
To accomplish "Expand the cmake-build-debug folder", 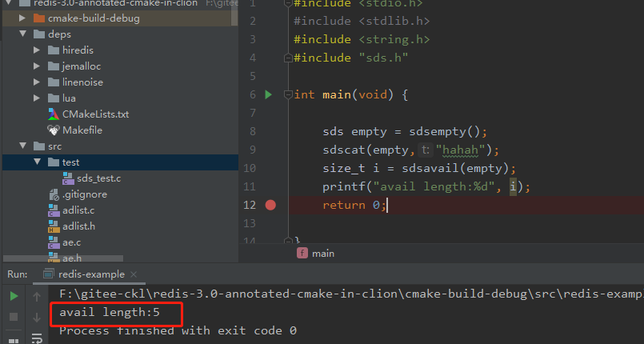I will pyautogui.click(x=22, y=18).
